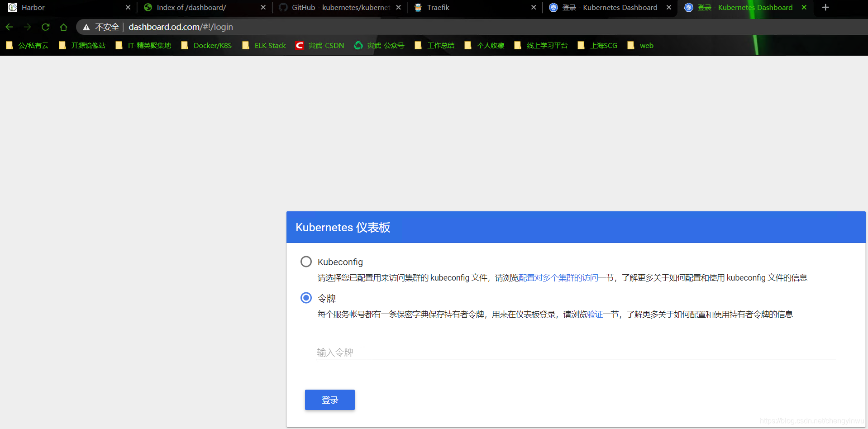
Task: Select the 令牌 login option
Action: tap(306, 298)
